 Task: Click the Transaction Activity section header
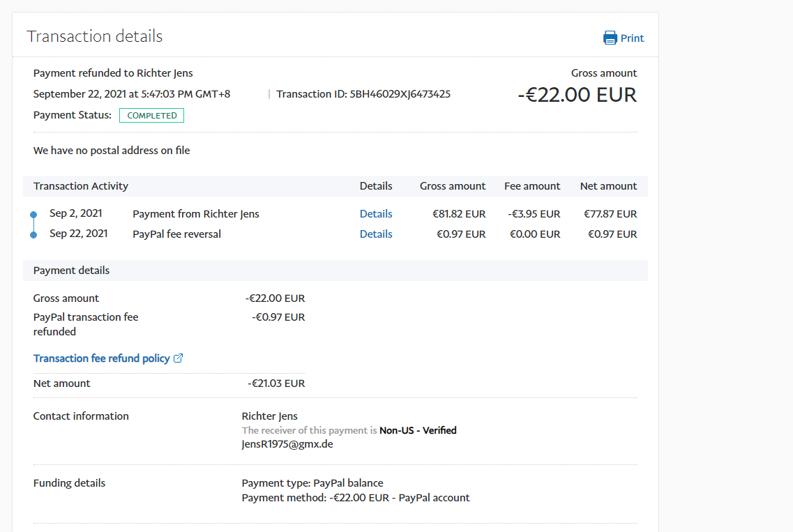81,186
